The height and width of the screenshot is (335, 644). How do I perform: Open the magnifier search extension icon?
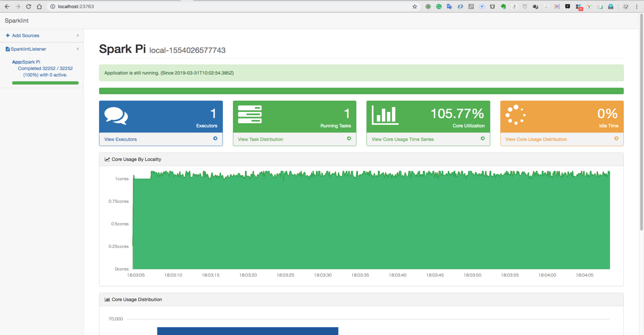coord(471,6)
